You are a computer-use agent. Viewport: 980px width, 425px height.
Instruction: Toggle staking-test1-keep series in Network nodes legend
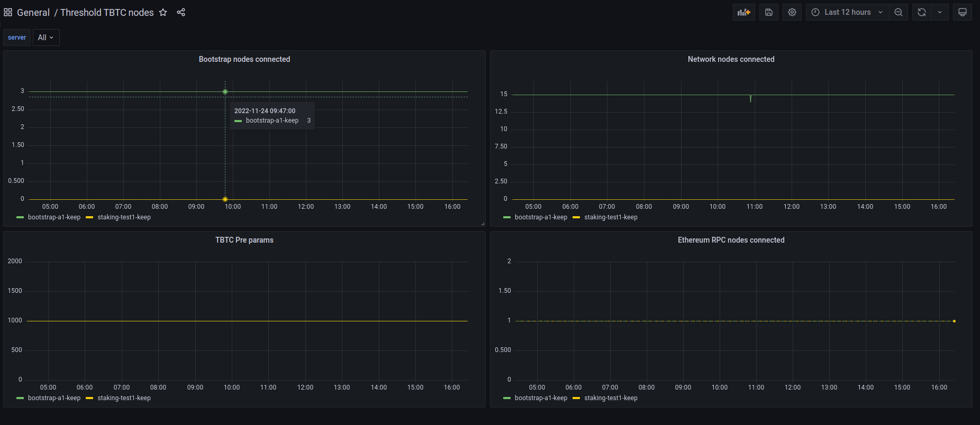click(x=611, y=217)
